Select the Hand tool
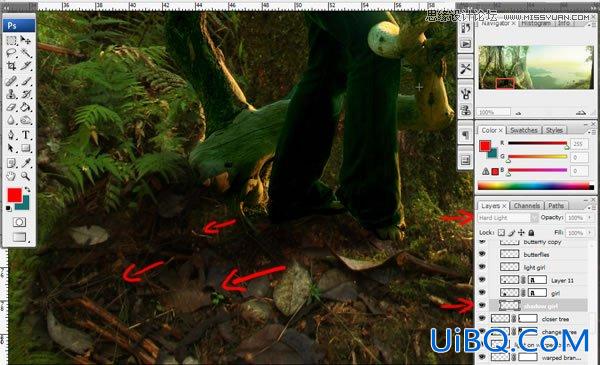The height and width of the screenshot is (365, 600). [x=11, y=176]
